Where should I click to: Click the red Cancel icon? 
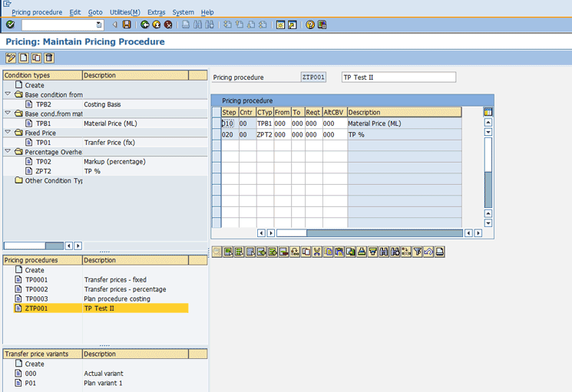pyautogui.click(x=168, y=25)
